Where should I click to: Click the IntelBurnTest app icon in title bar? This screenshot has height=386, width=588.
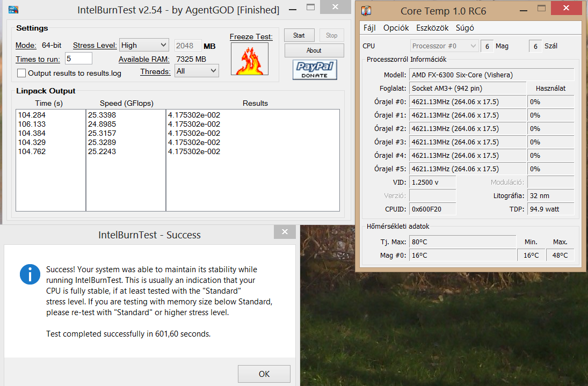(x=13, y=9)
